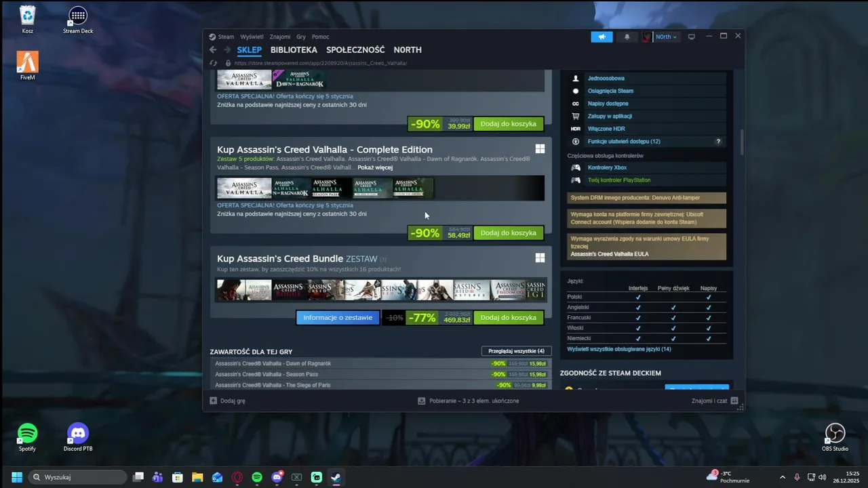Click the Xbox controller icon

pyautogui.click(x=576, y=167)
